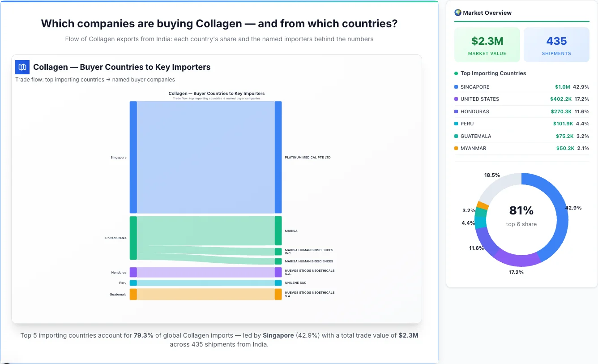Click the $2.3M Market Value card

(x=487, y=44)
